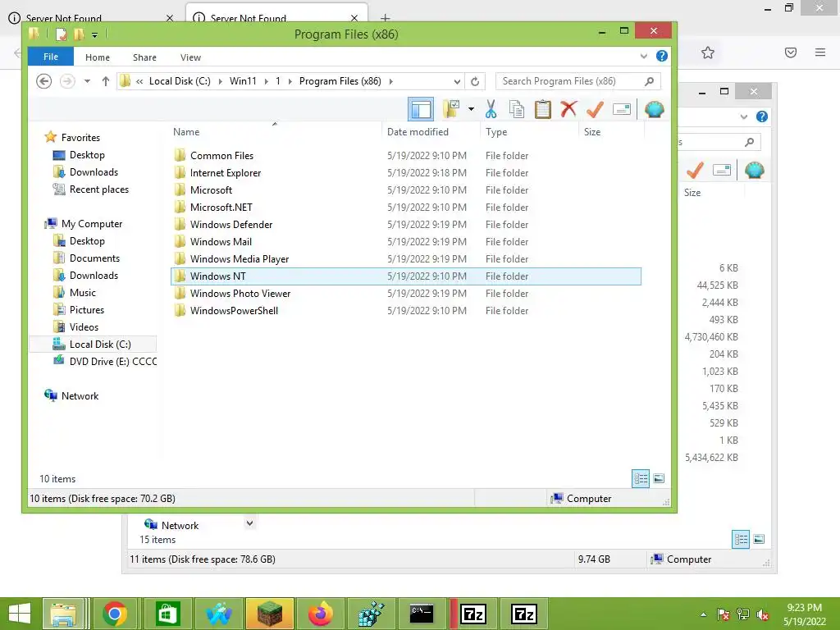Click the blue shell icon in toolbar
This screenshot has height=630, width=840.
coord(654,109)
